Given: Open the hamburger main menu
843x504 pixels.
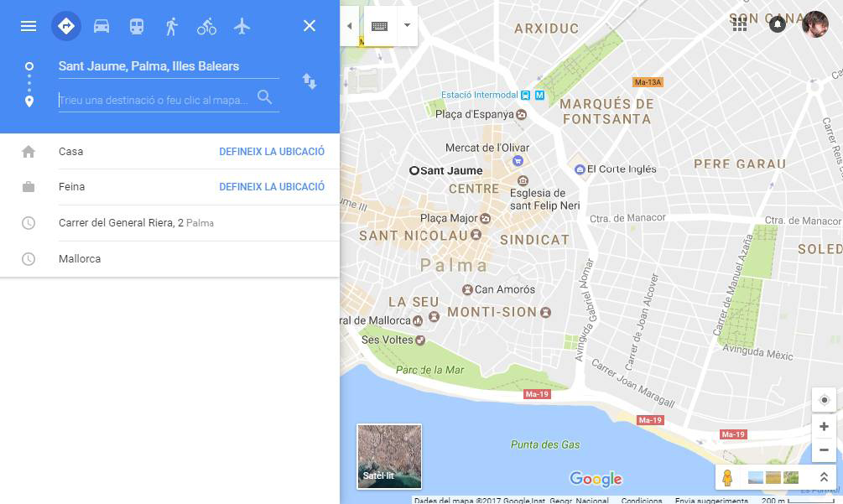Looking at the screenshot, I should (29, 26).
